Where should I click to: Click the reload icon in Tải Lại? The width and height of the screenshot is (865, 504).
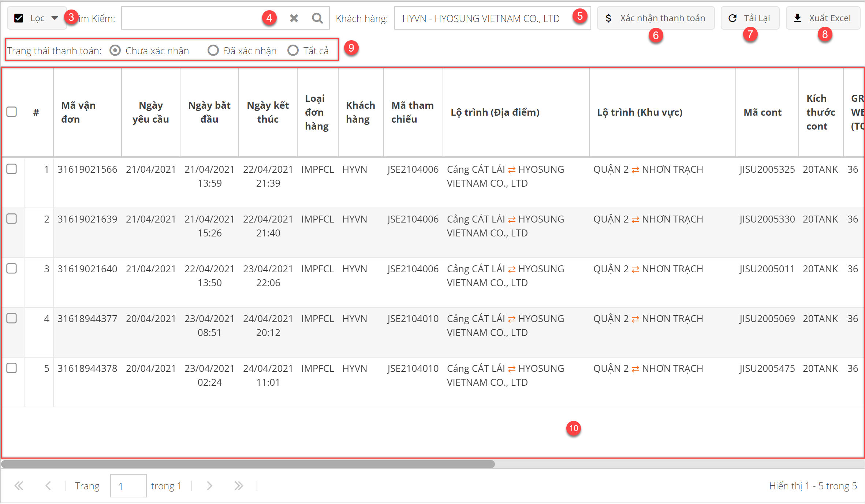tap(732, 18)
